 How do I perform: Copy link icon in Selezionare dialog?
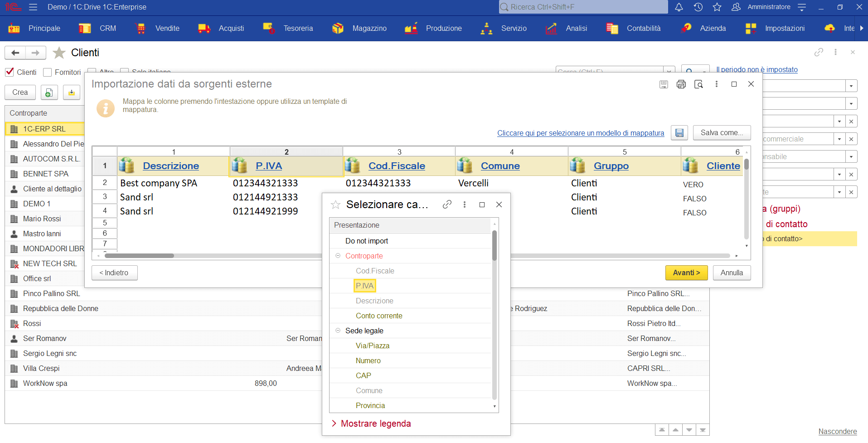pyautogui.click(x=447, y=204)
